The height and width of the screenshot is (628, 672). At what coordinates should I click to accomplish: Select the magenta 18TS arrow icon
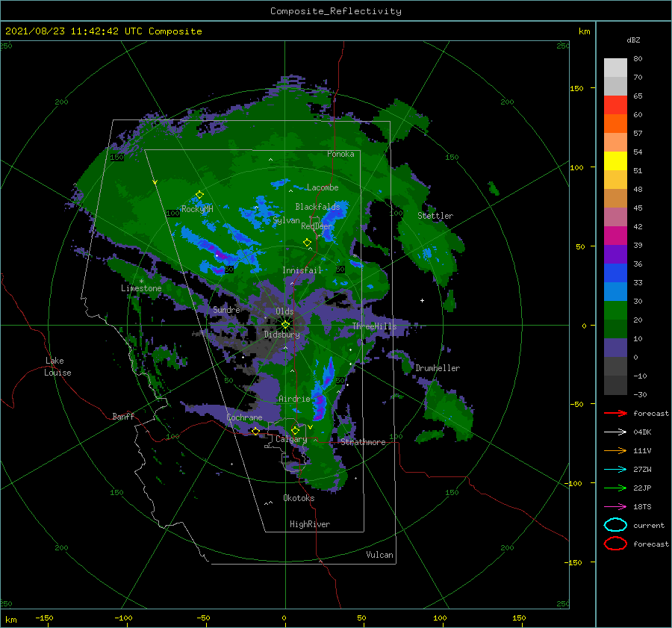[x=615, y=507]
